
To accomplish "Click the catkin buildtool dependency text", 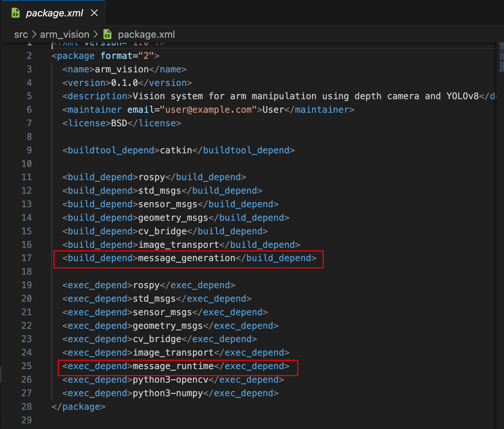I will [x=176, y=150].
